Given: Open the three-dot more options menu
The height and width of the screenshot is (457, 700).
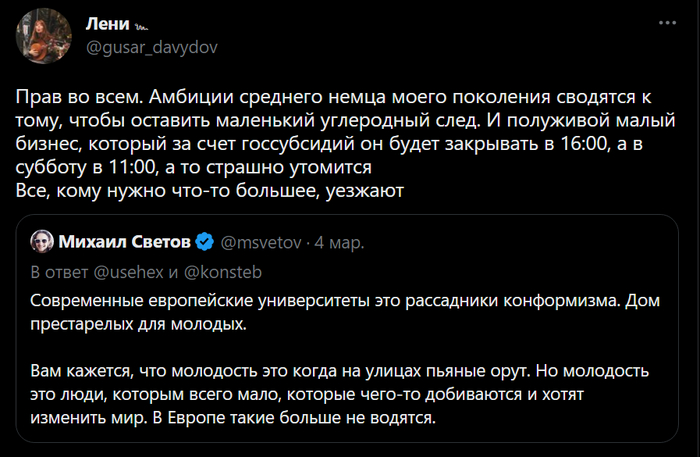Looking at the screenshot, I should pyautogui.click(x=665, y=22).
